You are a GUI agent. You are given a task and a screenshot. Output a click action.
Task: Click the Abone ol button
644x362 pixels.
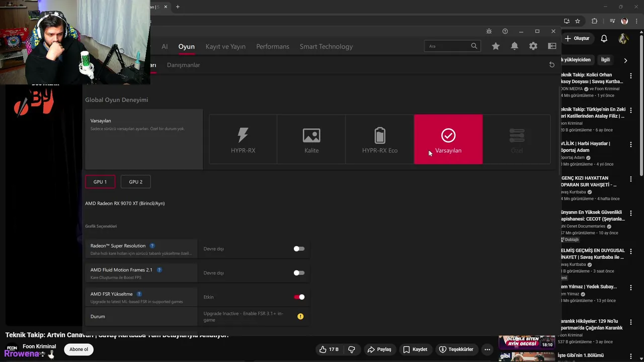tap(78, 349)
